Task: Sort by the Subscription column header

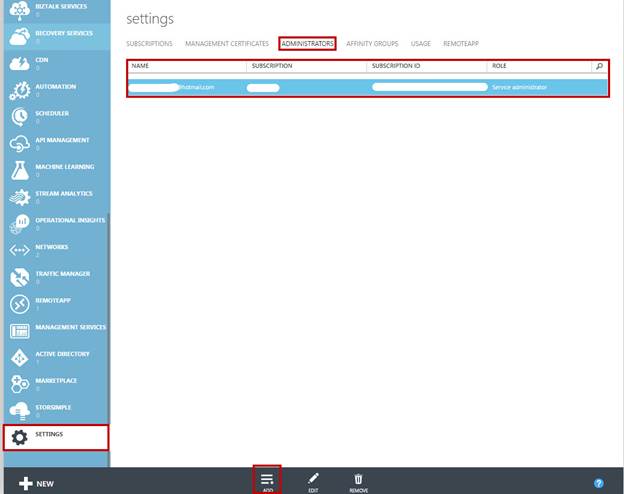Action: pos(272,66)
